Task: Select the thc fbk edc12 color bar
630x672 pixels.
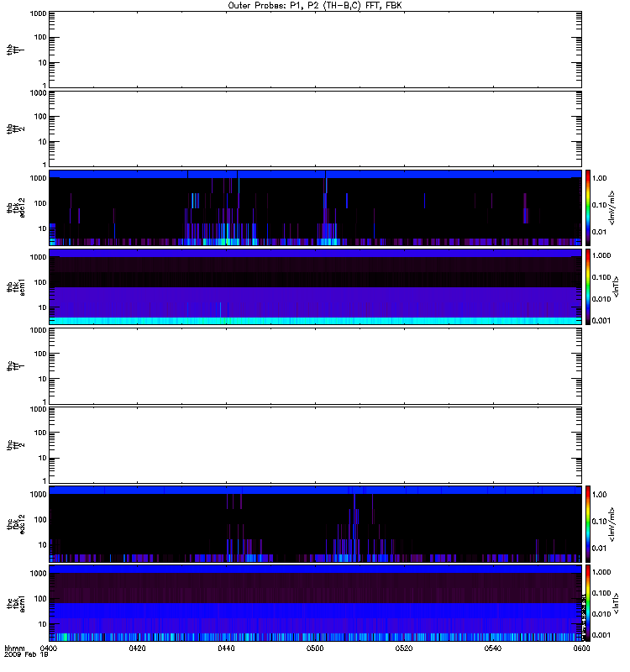Action: tap(588, 523)
